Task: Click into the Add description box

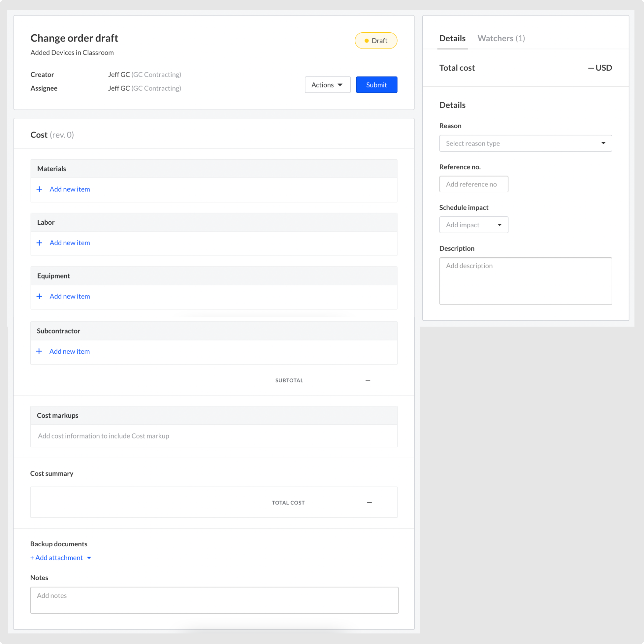Action: pos(525,281)
